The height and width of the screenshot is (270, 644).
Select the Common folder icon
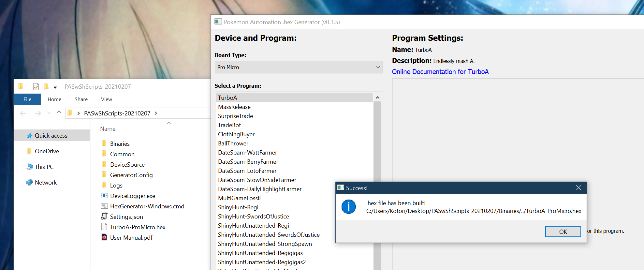point(104,154)
